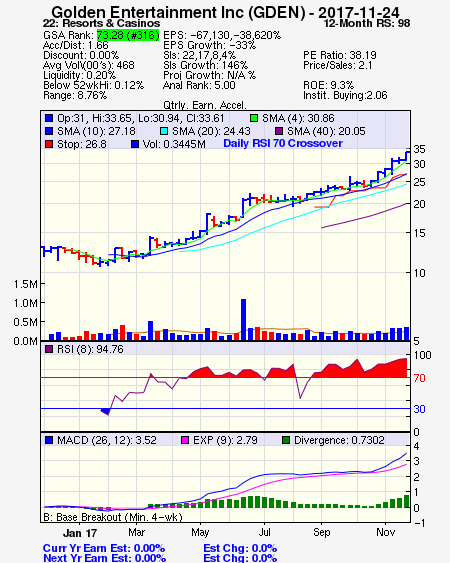Click the Jul axis label
450x563 pixels.
click(x=264, y=532)
